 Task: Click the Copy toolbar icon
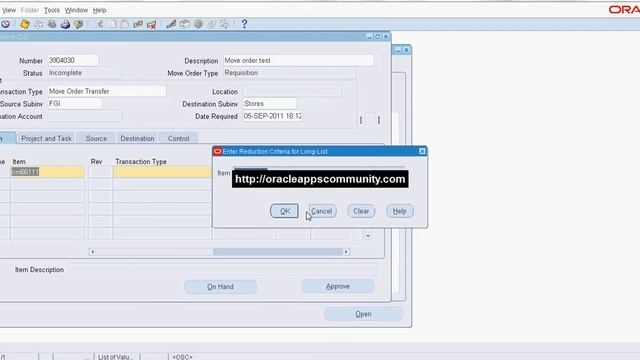[112, 24]
